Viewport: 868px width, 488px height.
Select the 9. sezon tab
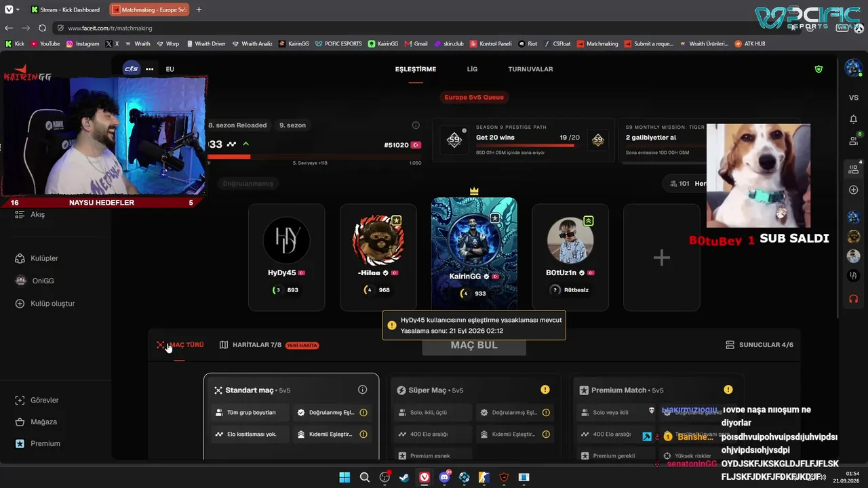point(293,125)
